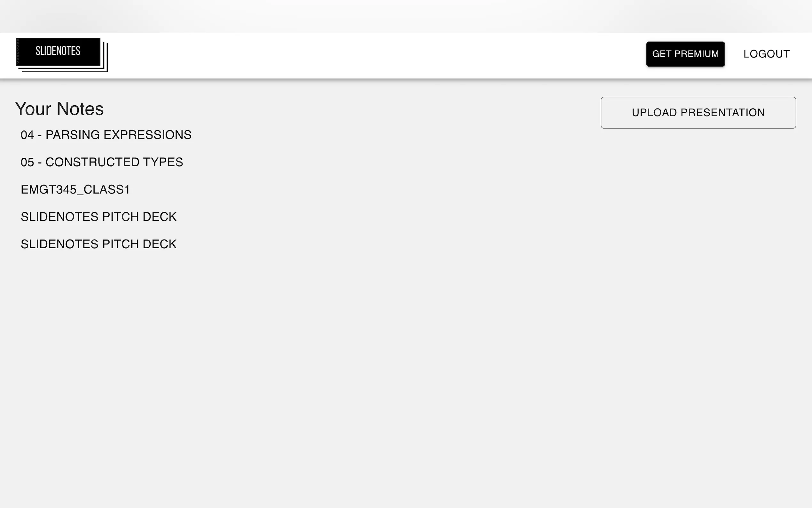The image size is (812, 508).
Task: Select the last Pitch Deck entry in list
Action: click(x=98, y=244)
